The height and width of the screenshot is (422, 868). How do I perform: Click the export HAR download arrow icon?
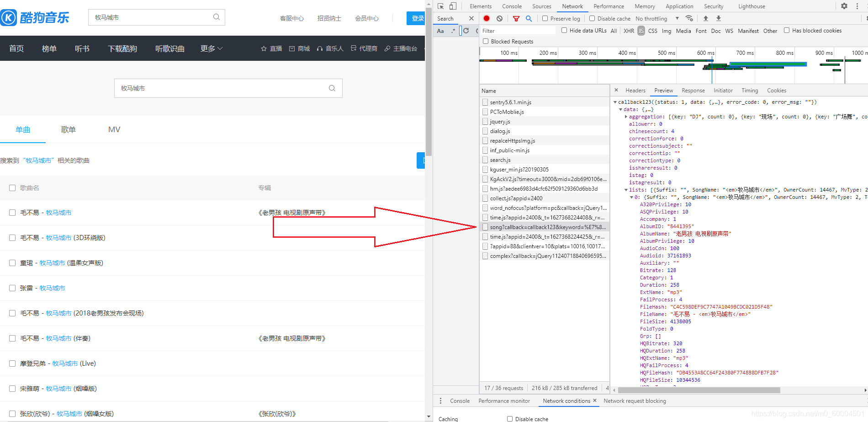click(719, 18)
